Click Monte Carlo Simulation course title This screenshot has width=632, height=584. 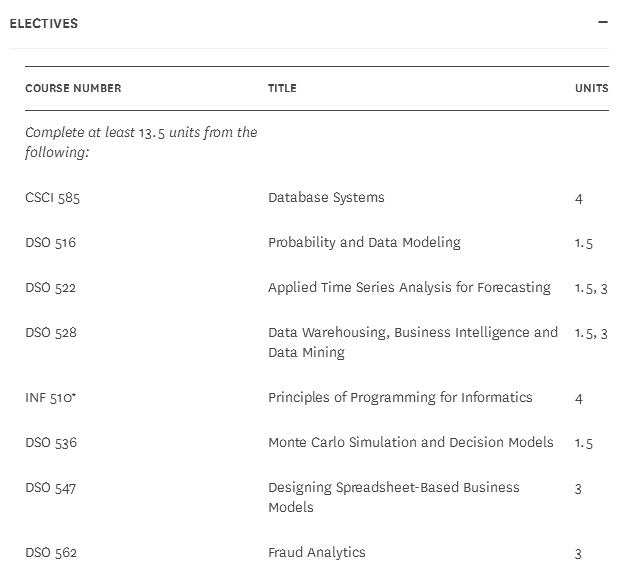point(410,443)
